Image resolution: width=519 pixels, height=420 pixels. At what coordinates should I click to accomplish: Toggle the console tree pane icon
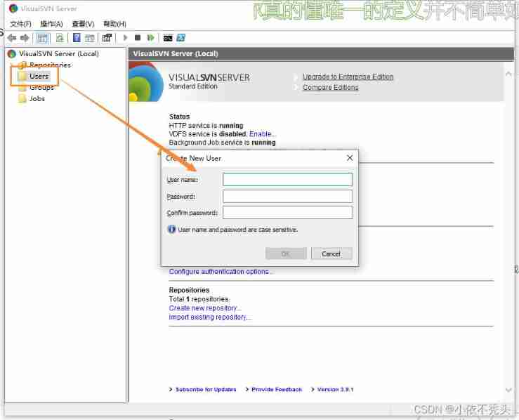43,38
